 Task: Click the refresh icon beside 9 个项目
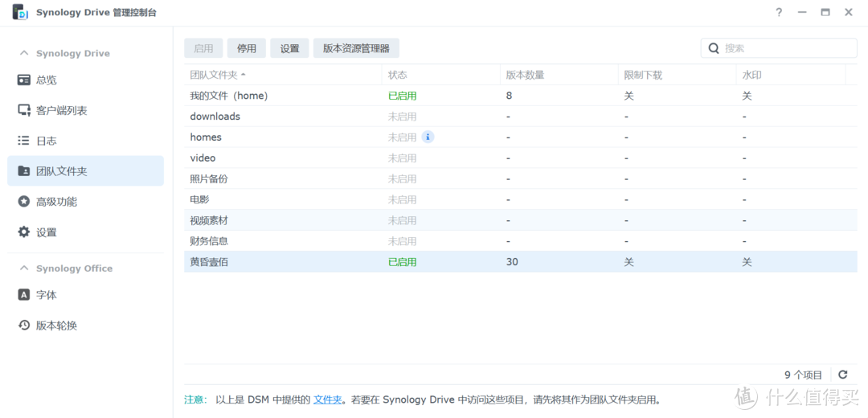[842, 375]
